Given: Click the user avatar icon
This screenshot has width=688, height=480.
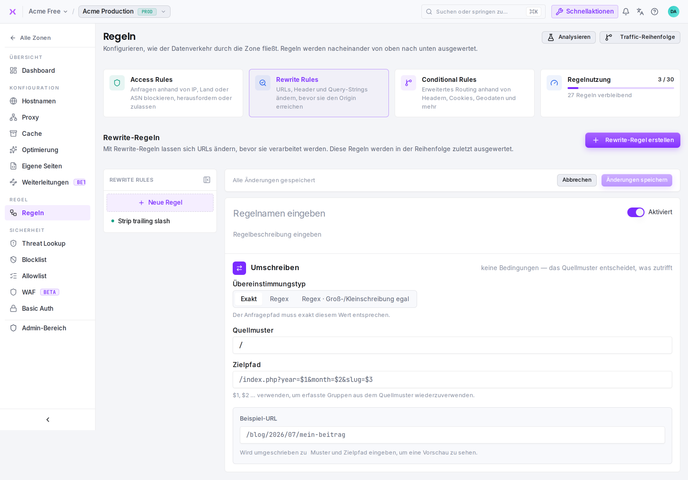Looking at the screenshot, I should coord(673,12).
